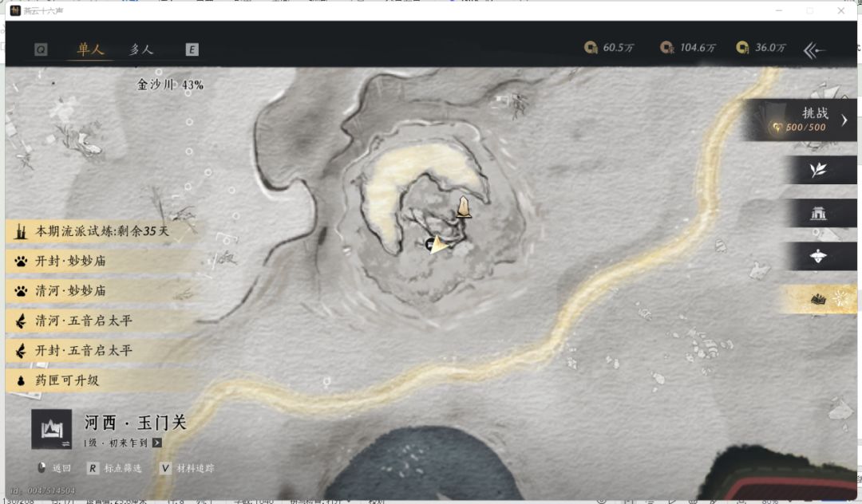Click paw icon beside 开封·妙妙庙
862x504 pixels.
click(21, 262)
